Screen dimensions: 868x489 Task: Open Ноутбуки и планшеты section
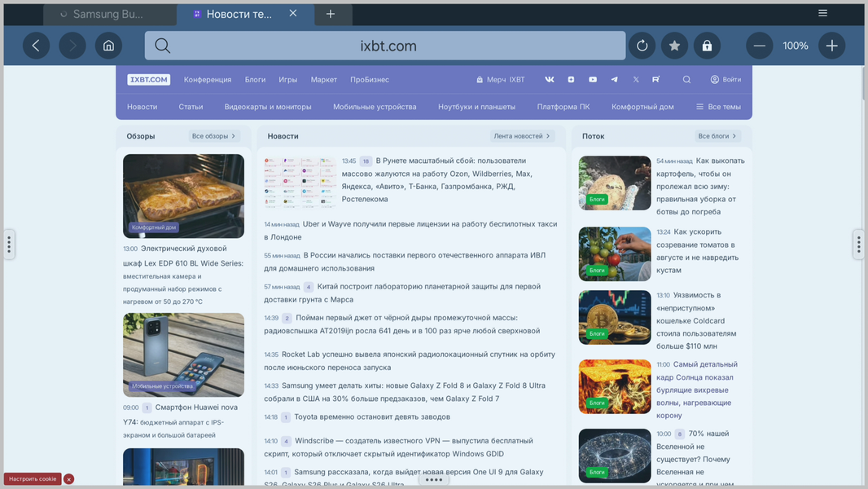pyautogui.click(x=476, y=106)
